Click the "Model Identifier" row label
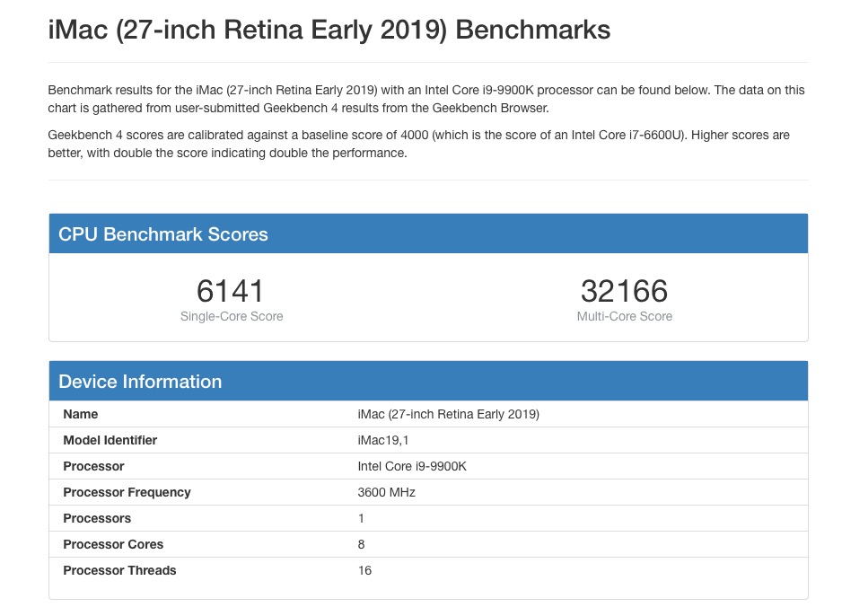 [110, 440]
